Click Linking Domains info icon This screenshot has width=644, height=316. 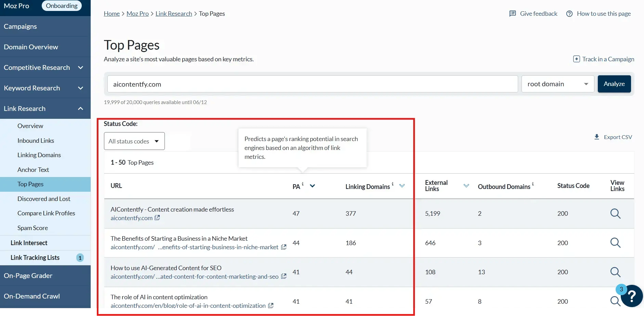[x=393, y=184]
